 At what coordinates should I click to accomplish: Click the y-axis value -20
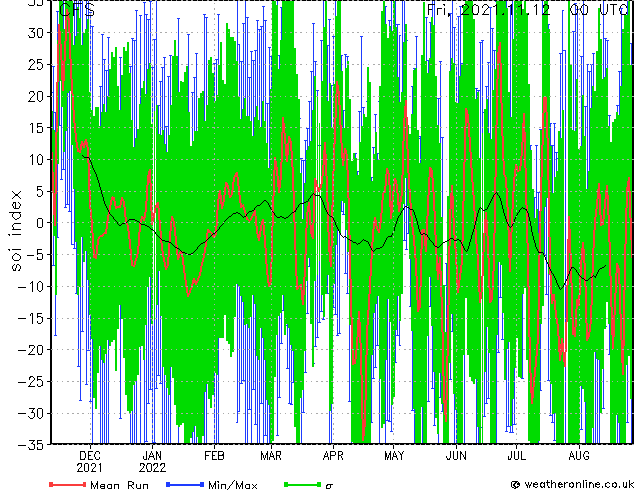(x=31, y=350)
